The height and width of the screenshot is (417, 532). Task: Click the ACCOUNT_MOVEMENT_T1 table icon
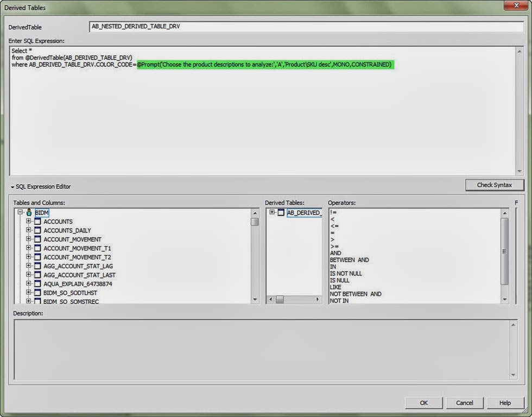tap(37, 248)
